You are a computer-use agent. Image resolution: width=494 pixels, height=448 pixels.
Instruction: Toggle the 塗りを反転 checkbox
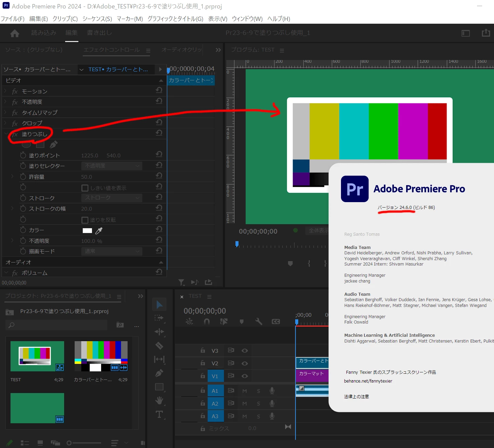(85, 220)
